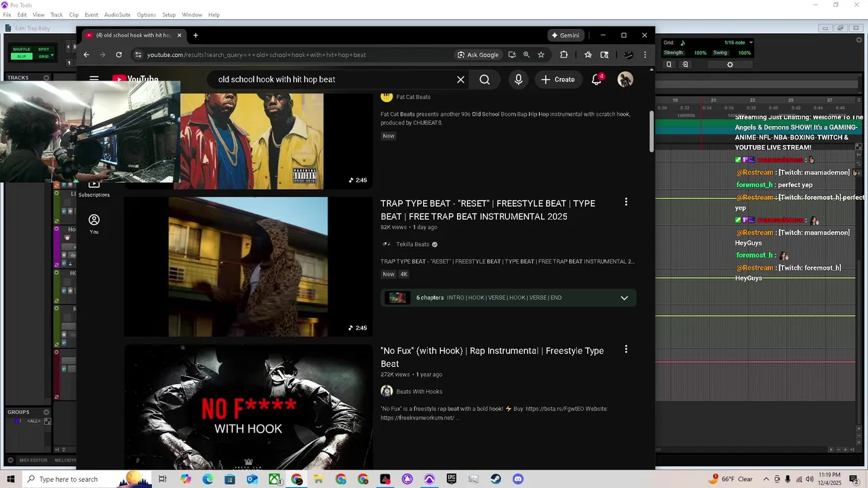Click the Windows taskbar search box
The width and height of the screenshot is (868, 488).
coord(88,479)
